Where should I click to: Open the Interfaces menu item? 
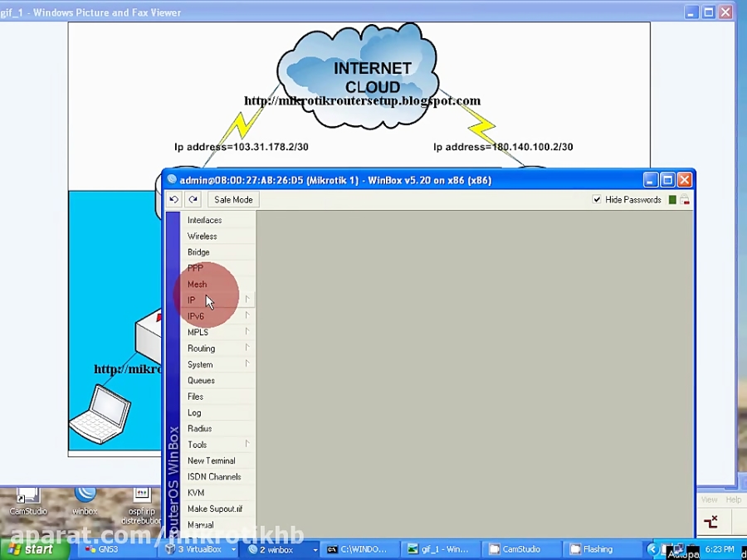pyautogui.click(x=205, y=221)
